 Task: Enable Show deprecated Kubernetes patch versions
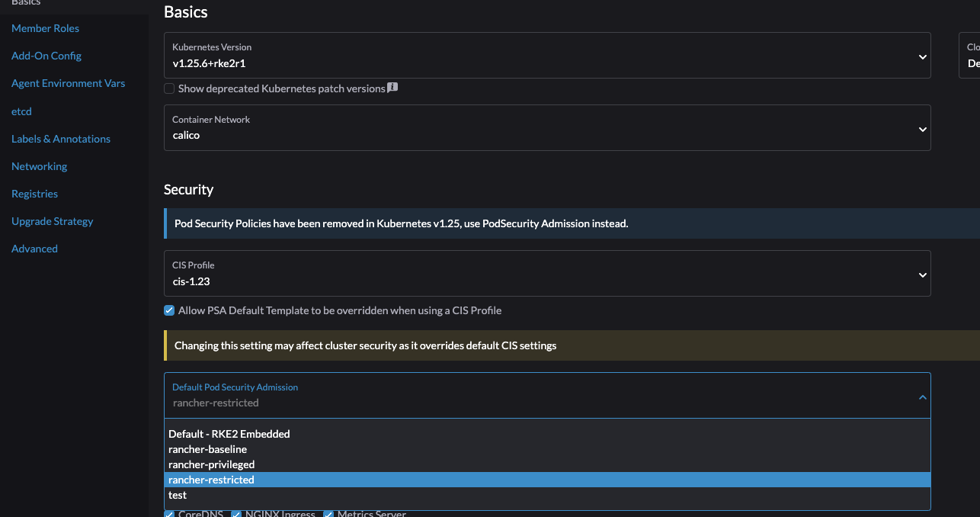point(169,88)
